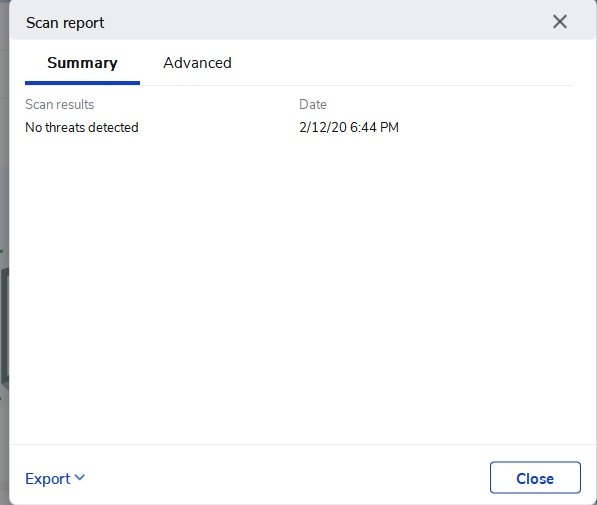Viewport: 597px width, 505px height.
Task: Click the 'Date' column label
Action: (313, 104)
